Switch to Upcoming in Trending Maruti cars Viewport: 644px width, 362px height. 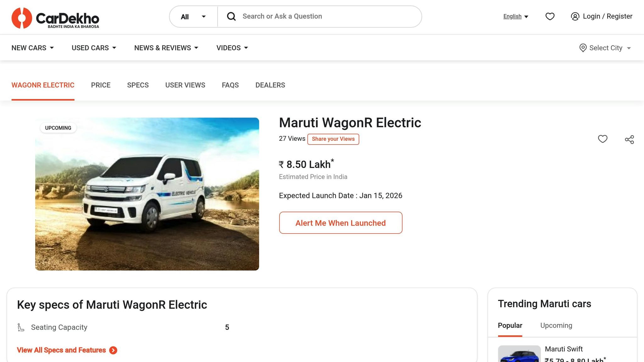[556, 325]
